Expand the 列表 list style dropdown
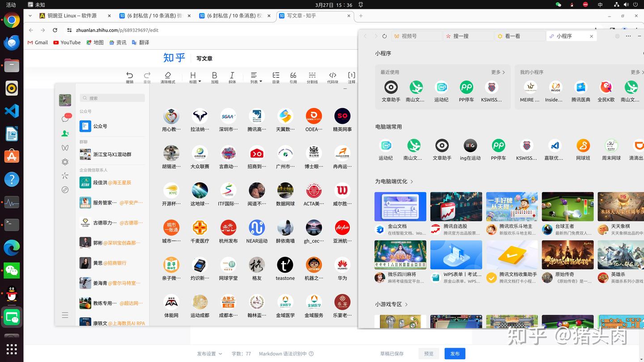 [254, 76]
